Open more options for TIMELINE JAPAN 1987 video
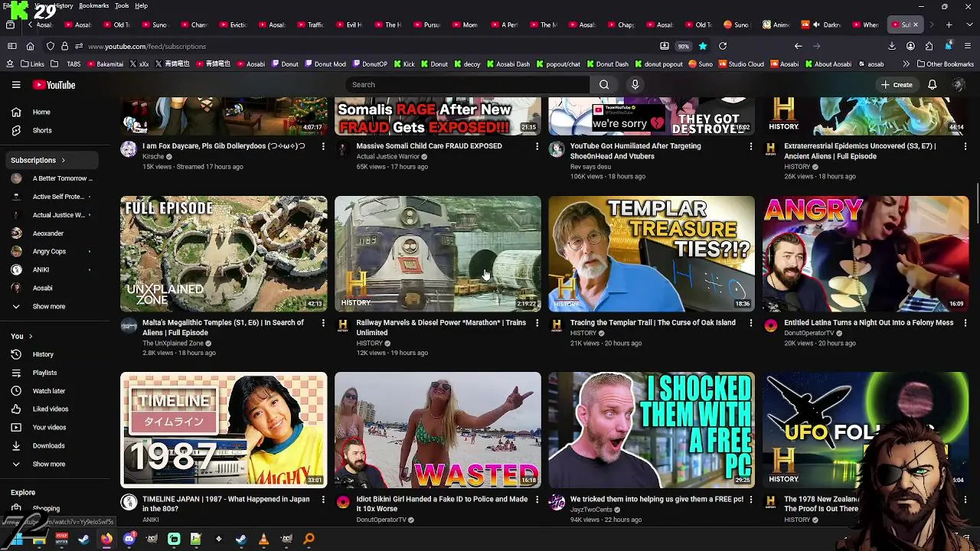Image resolution: width=980 pixels, height=551 pixels. [323, 500]
